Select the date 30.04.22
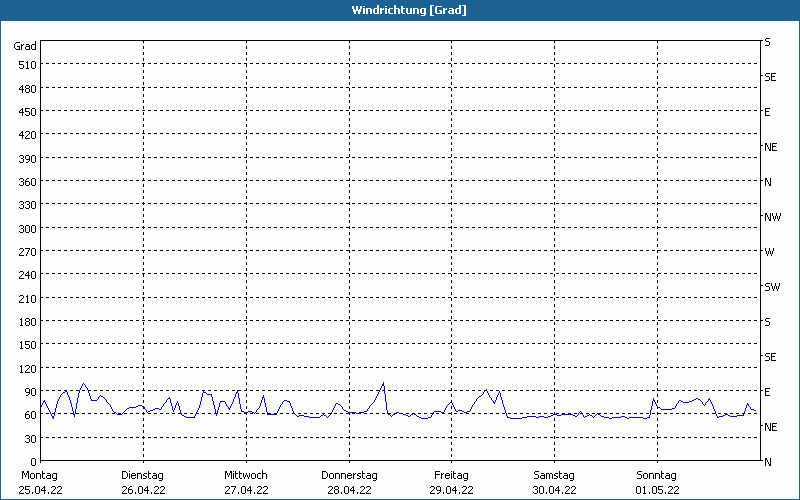The width and height of the screenshot is (800, 500). pyautogui.click(x=555, y=490)
